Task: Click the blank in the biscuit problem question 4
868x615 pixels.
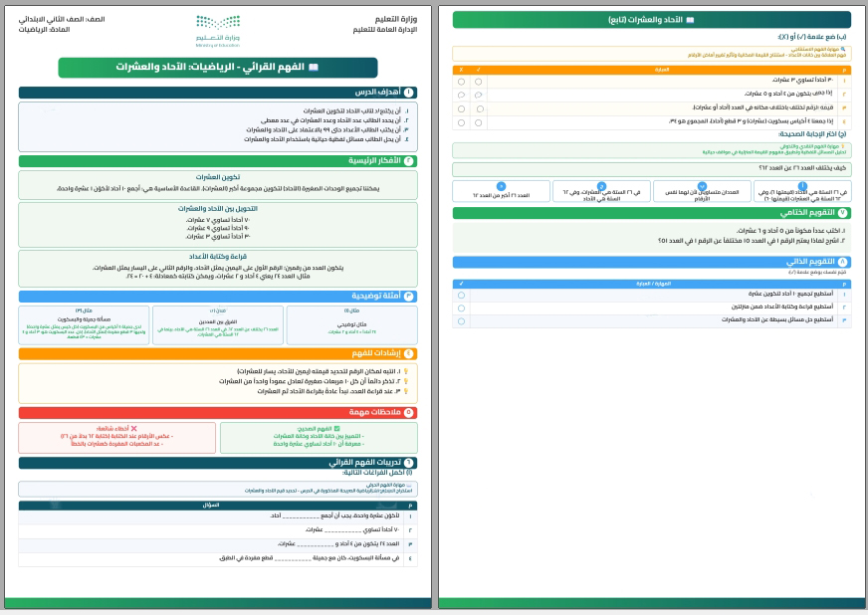Action: pyautogui.click(x=293, y=558)
